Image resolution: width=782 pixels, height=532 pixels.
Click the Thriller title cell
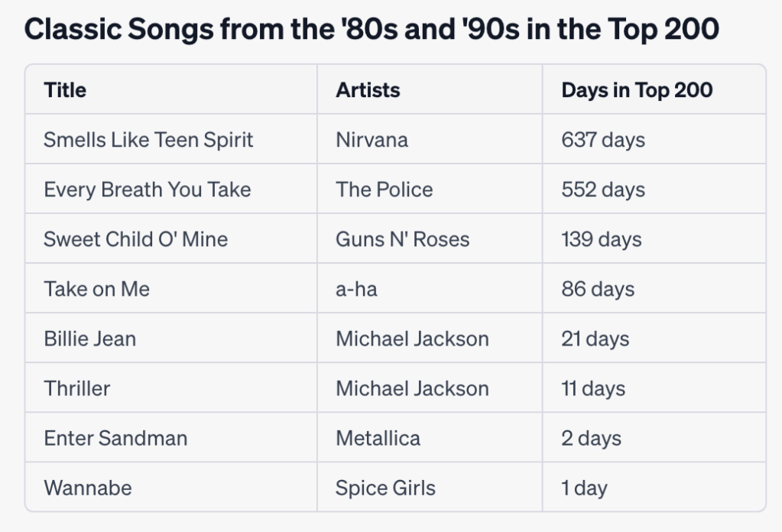pyautogui.click(x=76, y=388)
